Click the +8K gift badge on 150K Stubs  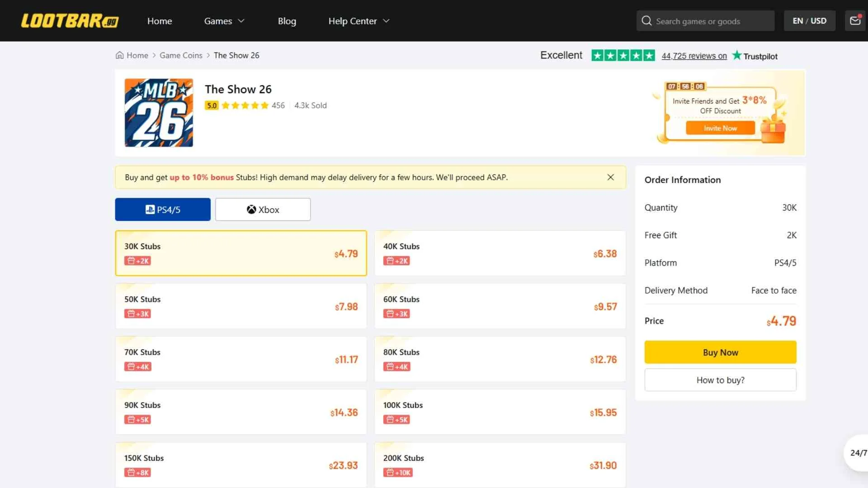click(x=137, y=472)
